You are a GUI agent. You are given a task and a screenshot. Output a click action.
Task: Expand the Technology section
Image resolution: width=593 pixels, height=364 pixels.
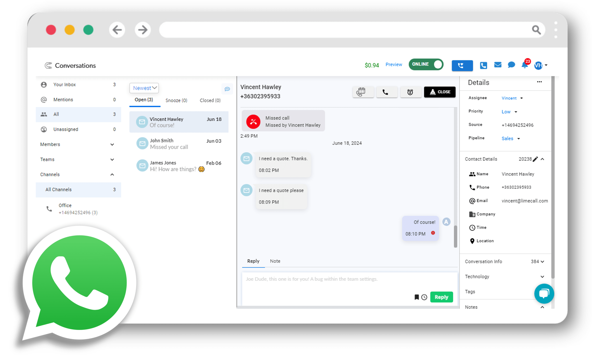click(x=542, y=277)
